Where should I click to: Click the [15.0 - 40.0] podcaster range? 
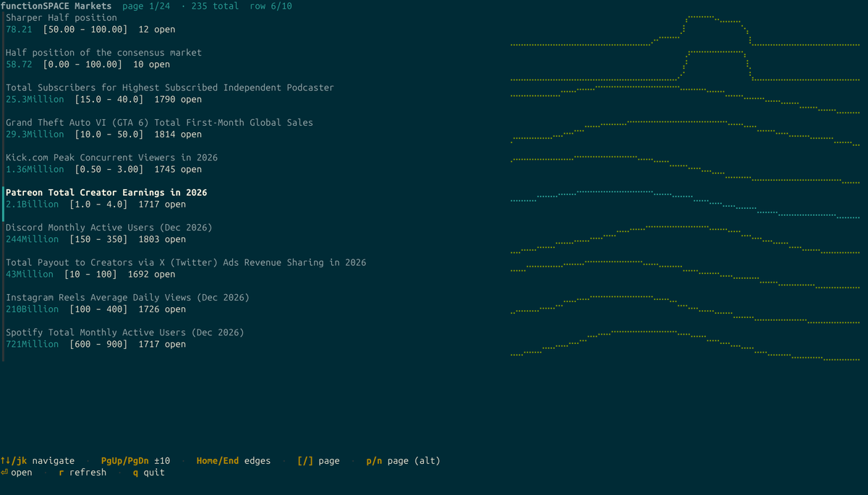(x=109, y=99)
